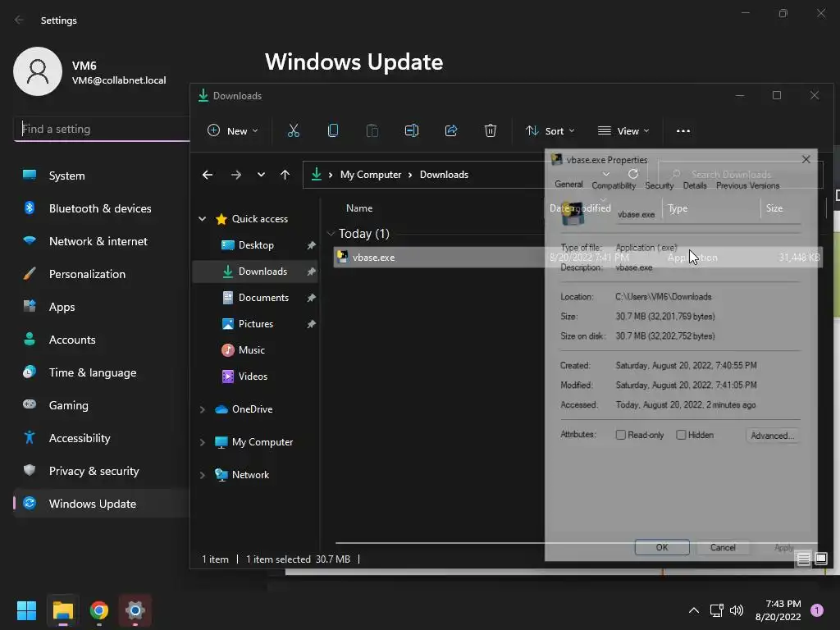Click the Settings back arrow
Viewport: 840px width, 630px height.
pyautogui.click(x=20, y=20)
